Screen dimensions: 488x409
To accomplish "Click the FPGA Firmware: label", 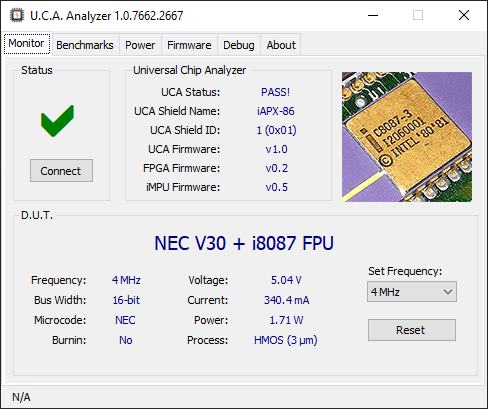I will coord(182,168).
